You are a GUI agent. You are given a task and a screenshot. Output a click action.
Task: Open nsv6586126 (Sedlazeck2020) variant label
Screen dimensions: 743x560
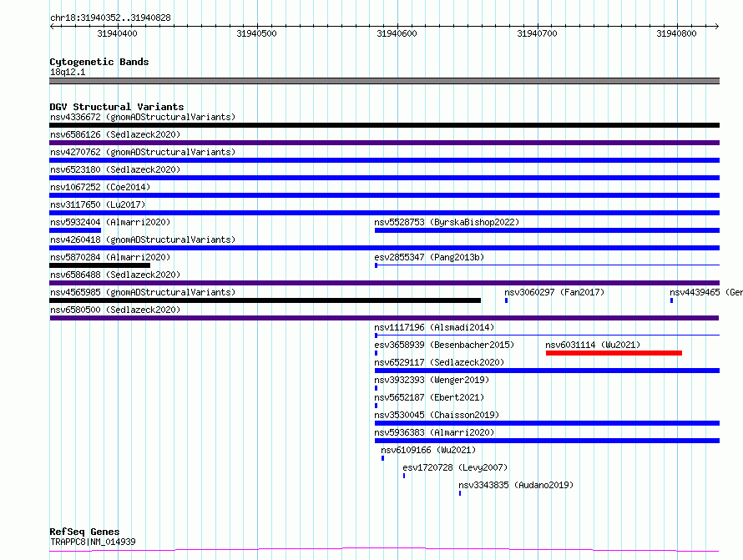click(115, 134)
